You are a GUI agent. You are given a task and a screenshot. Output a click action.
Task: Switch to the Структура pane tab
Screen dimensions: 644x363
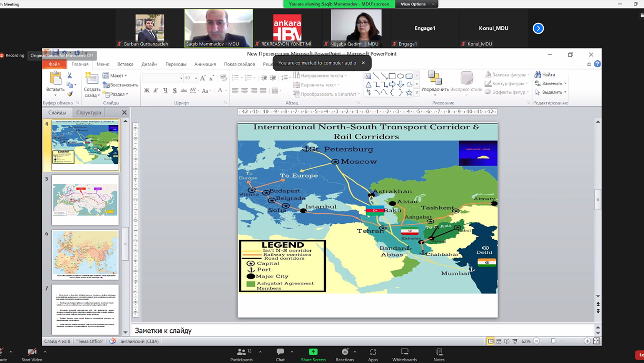(x=89, y=113)
